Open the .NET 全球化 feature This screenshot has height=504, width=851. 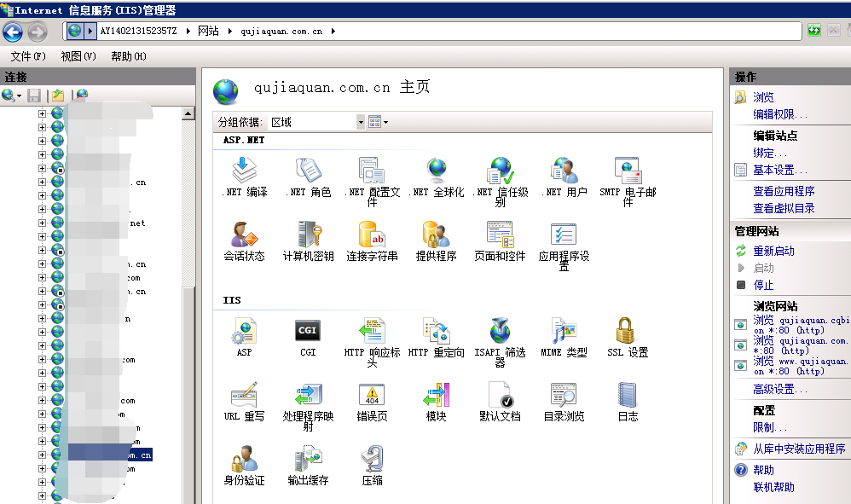437,177
